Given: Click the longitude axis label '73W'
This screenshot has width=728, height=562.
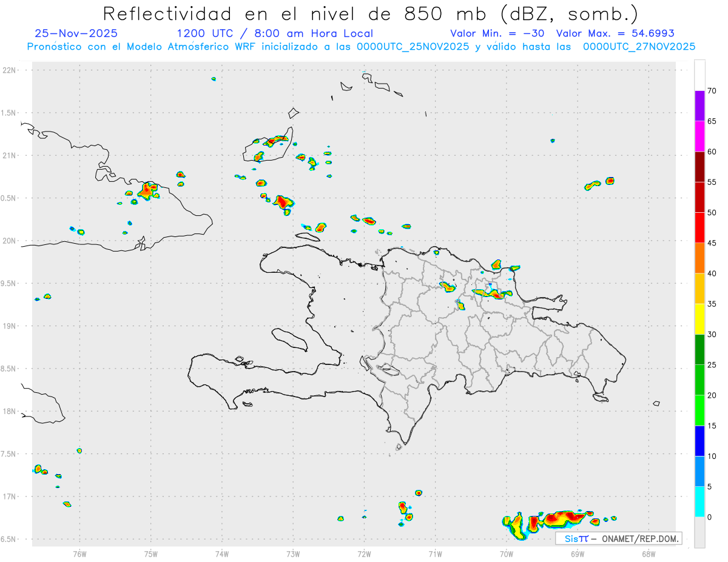Looking at the screenshot, I should click(x=292, y=553).
